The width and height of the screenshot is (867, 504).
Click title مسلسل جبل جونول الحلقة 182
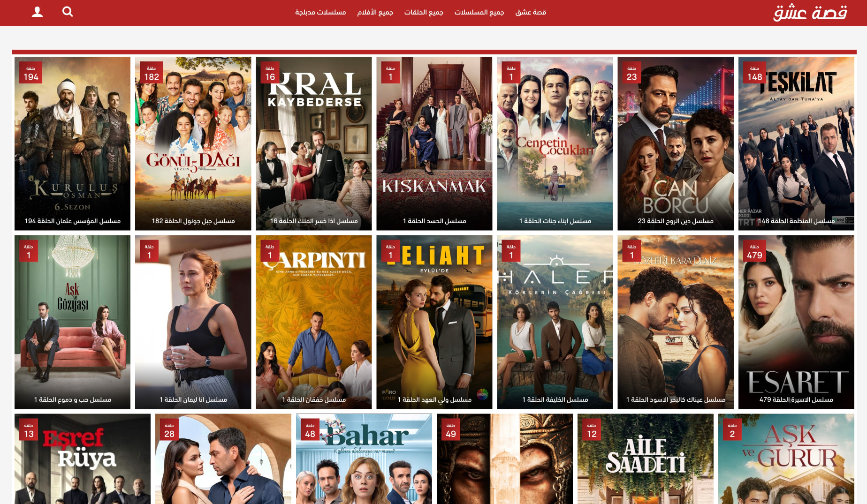(x=193, y=221)
